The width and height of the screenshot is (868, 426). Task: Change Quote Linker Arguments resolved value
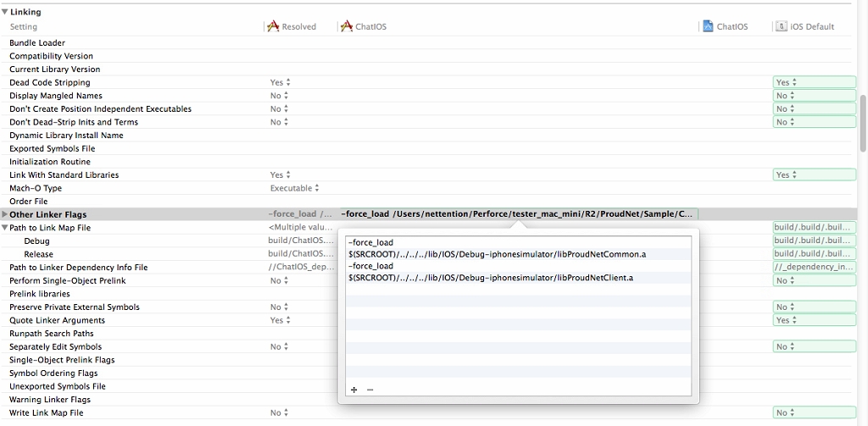point(280,320)
